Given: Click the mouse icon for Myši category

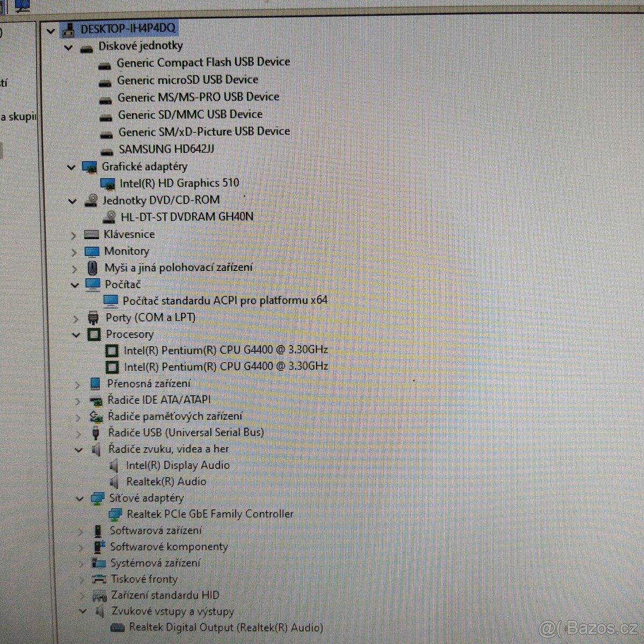Looking at the screenshot, I should [x=93, y=267].
